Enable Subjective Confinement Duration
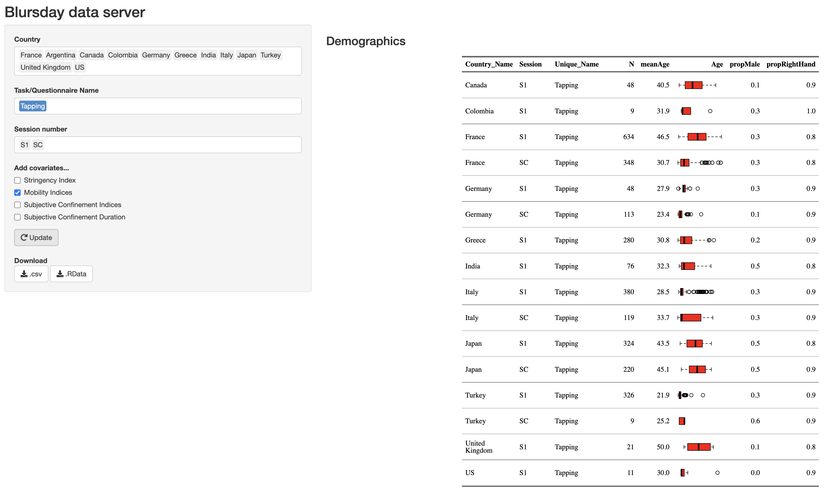This screenshot has width=839, height=504. click(x=17, y=217)
